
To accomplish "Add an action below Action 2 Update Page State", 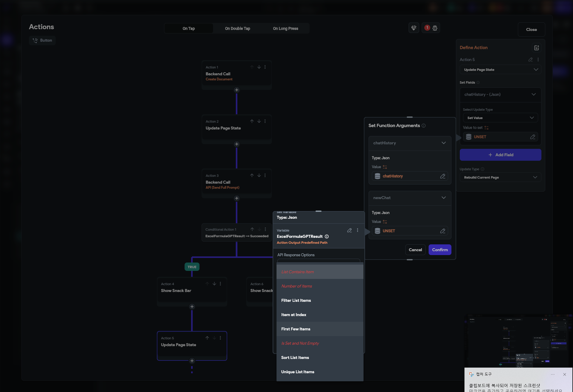I will click(x=237, y=144).
